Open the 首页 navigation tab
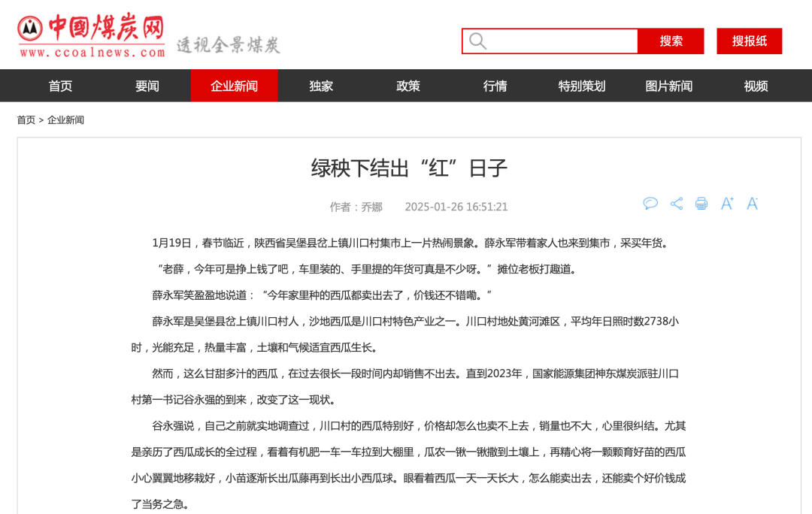 [60, 86]
